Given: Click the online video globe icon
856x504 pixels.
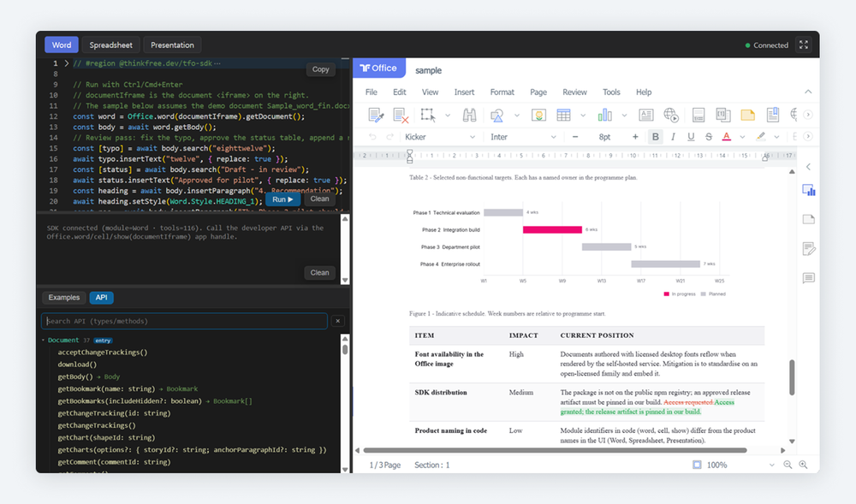Looking at the screenshot, I should coord(671,116).
